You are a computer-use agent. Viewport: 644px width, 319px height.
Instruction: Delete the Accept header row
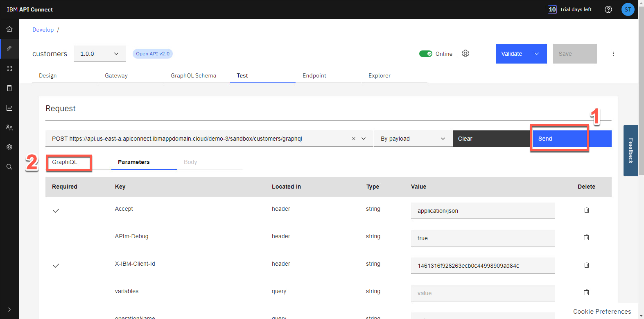(x=586, y=210)
